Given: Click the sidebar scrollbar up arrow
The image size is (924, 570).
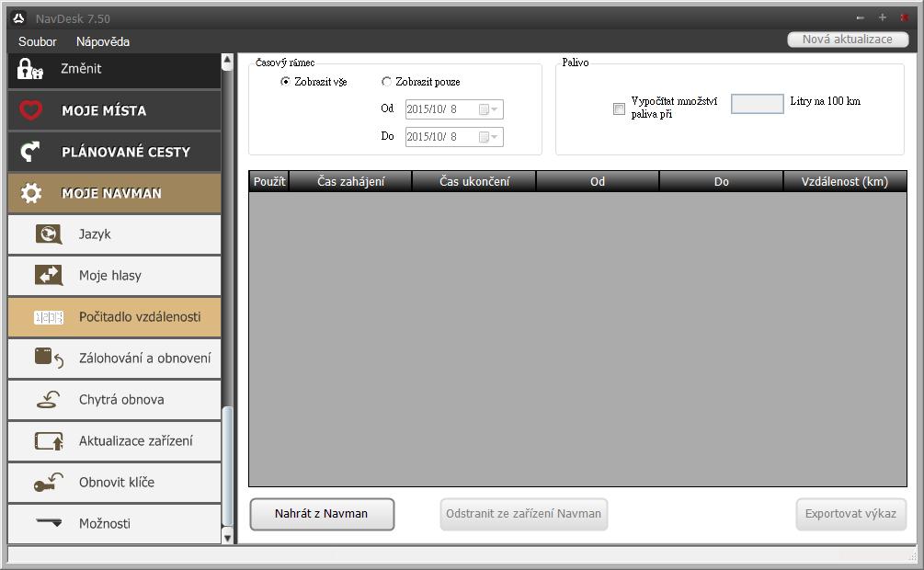Looking at the screenshot, I should click(227, 61).
